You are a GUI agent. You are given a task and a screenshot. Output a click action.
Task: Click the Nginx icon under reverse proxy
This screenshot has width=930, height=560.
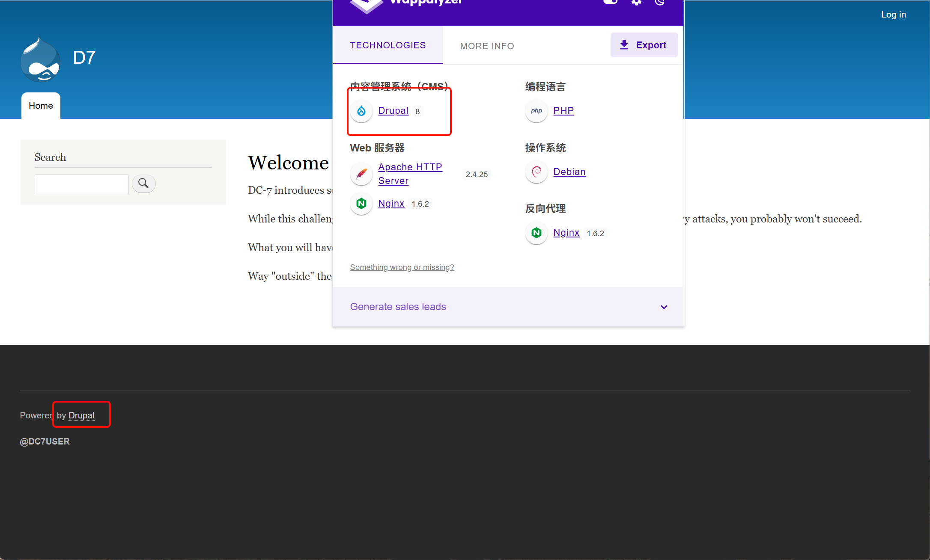pos(536,233)
